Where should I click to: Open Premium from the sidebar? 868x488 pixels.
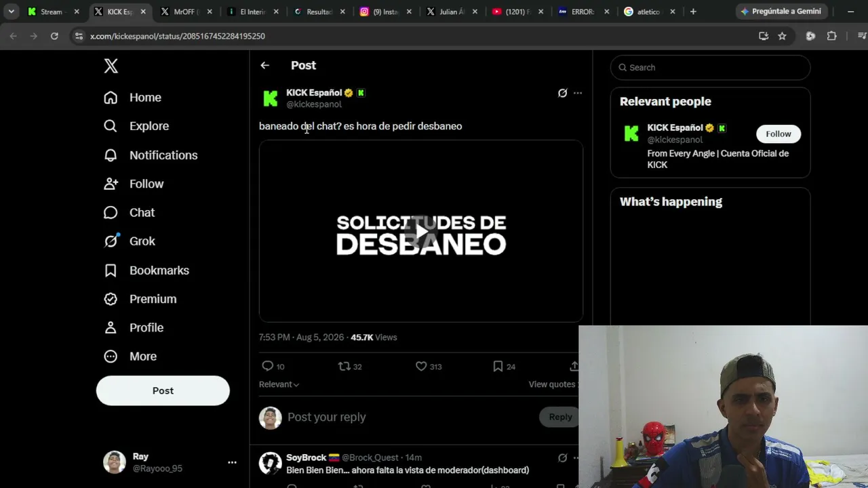coord(140,299)
